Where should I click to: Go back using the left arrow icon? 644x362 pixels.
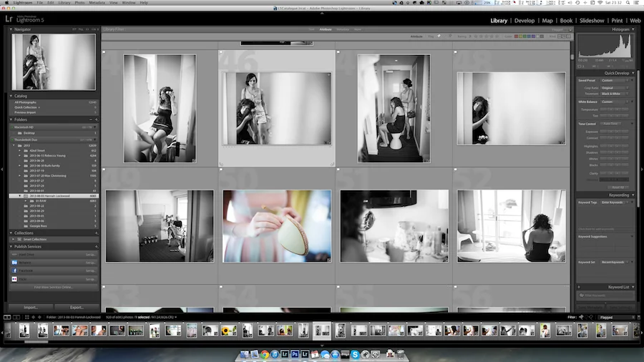[33, 317]
